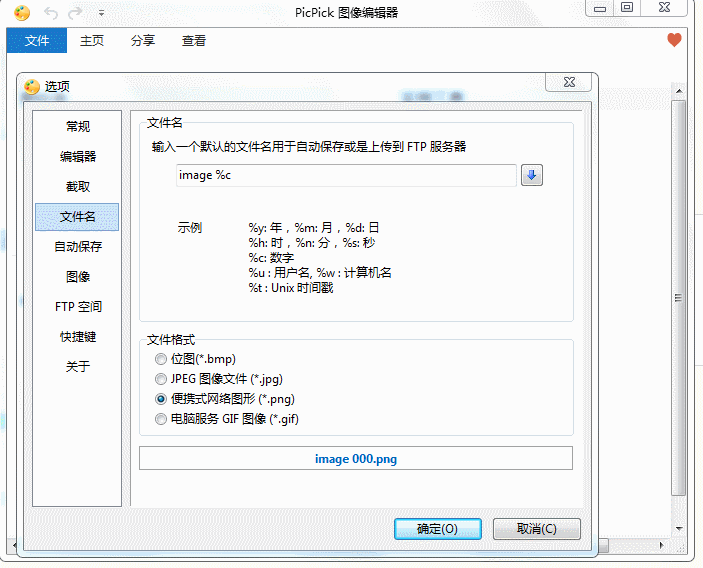Viewport: 703px width, 568px height.
Task: Select 文件名 in options sidebar
Action: [x=77, y=217]
